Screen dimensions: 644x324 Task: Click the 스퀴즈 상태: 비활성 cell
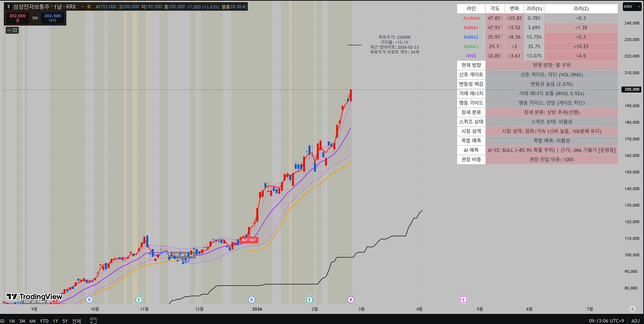(551, 122)
